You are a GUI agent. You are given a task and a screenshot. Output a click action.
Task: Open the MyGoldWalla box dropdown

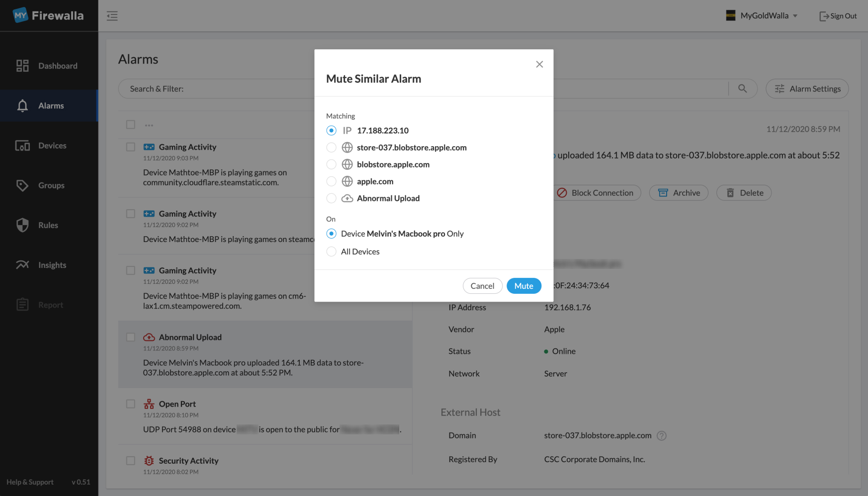point(762,15)
